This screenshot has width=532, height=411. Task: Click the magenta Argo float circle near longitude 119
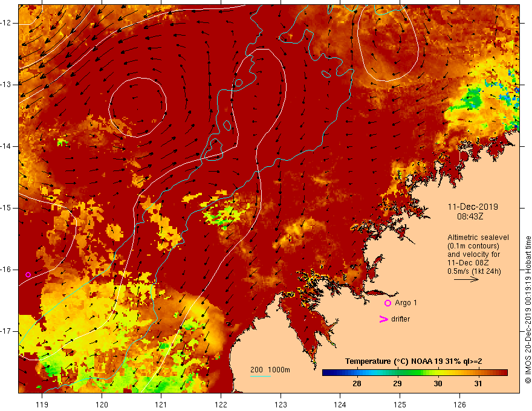pos(28,274)
